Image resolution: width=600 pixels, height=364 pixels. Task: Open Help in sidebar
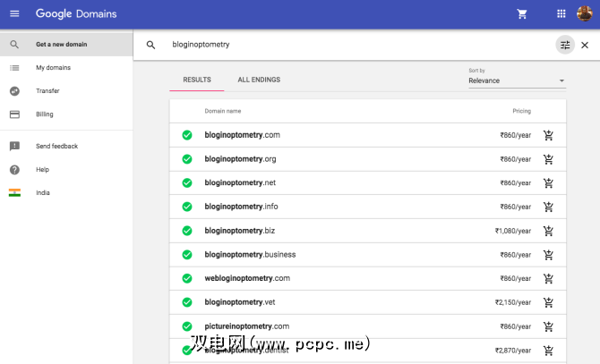[x=66, y=169]
